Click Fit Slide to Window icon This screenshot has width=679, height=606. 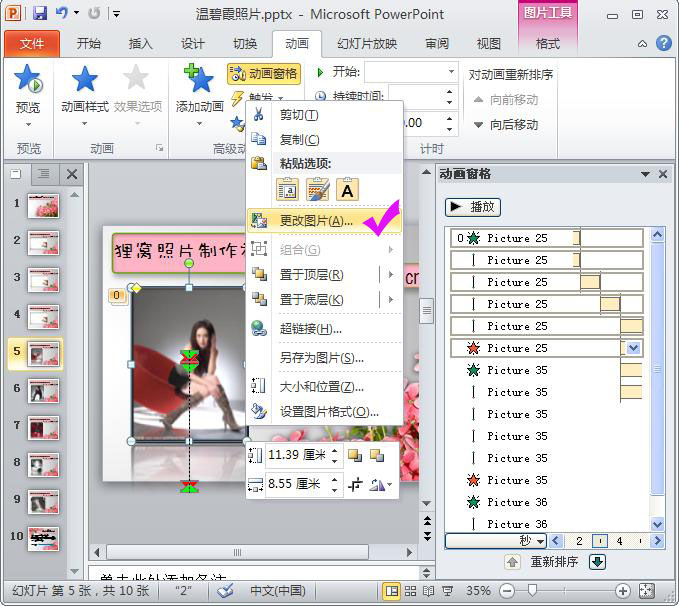[646, 590]
